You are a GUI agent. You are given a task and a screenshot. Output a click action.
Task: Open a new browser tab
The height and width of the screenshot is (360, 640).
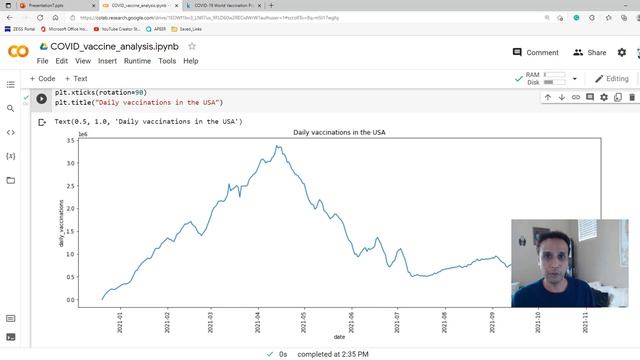click(x=271, y=5)
